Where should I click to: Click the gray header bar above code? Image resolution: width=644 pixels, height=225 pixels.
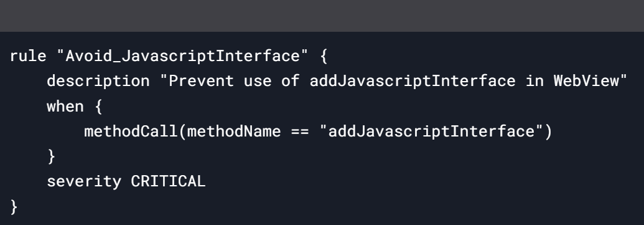322,16
